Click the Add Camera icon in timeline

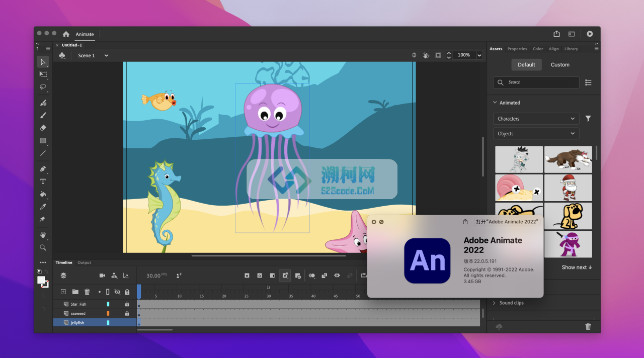click(103, 276)
